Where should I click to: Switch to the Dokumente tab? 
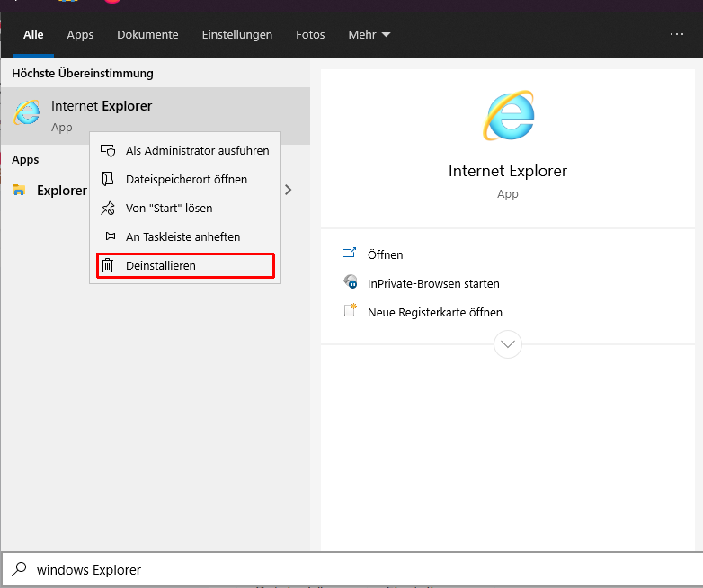147,35
